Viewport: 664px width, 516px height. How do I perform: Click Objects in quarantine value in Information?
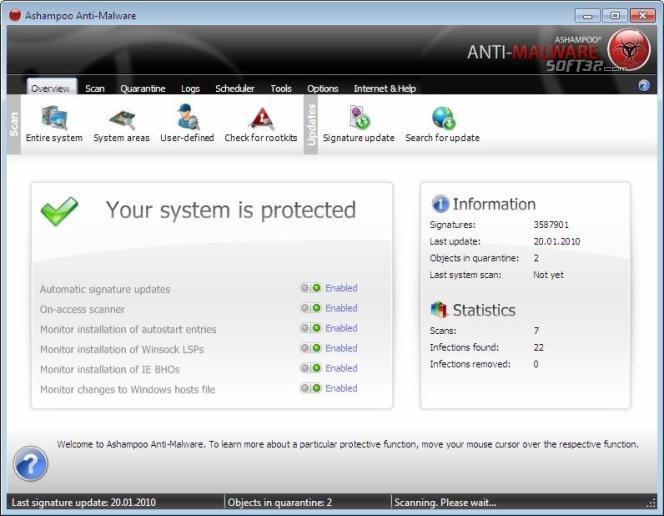(x=536, y=258)
